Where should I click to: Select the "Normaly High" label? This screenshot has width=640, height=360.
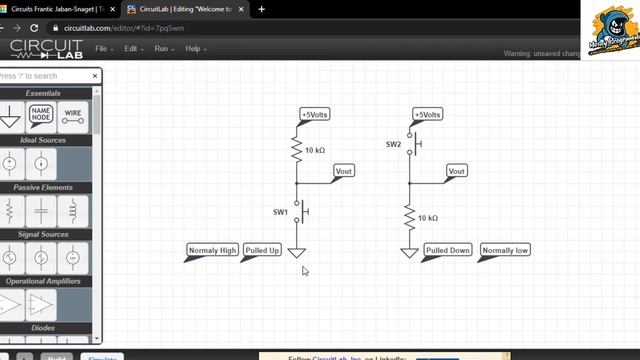tap(212, 250)
